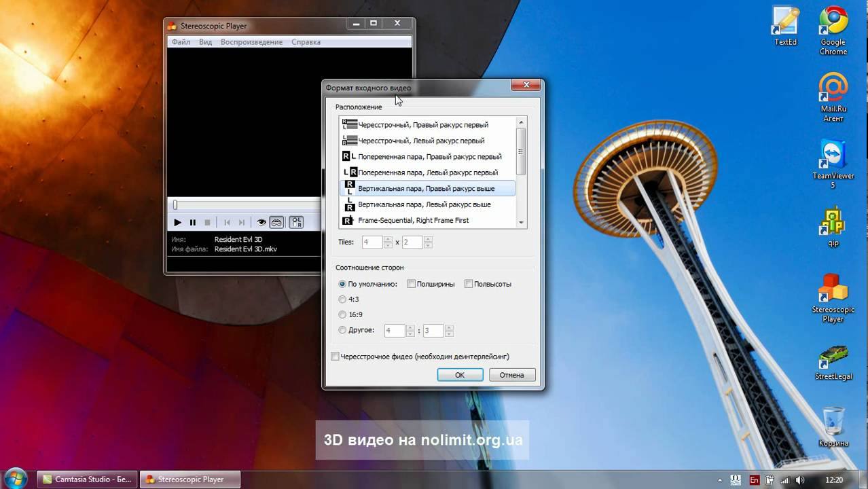Toggle the 3D glasses stereo mode icon

[x=276, y=222]
